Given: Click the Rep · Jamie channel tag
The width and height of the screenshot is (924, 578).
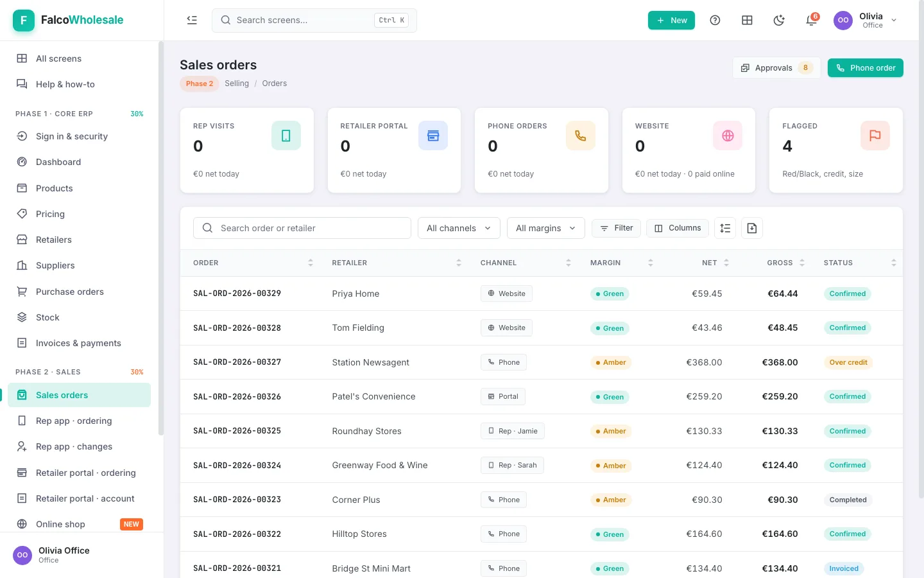Looking at the screenshot, I should [x=513, y=431].
